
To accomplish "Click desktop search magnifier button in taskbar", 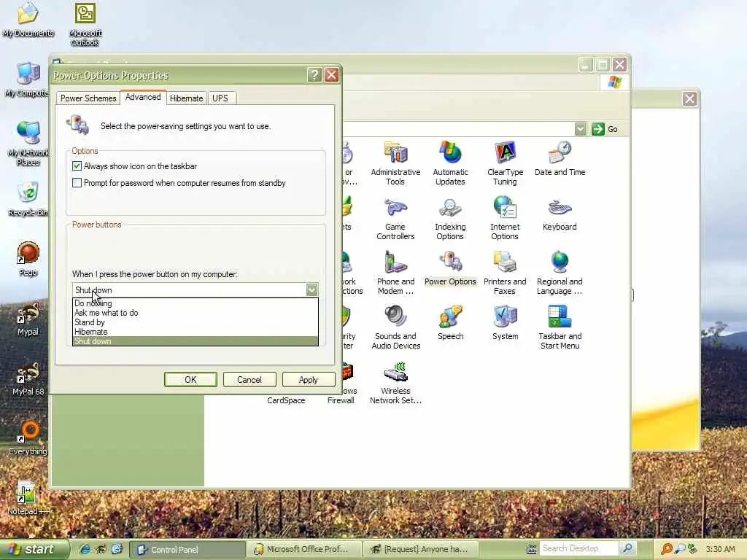I will tap(628, 548).
